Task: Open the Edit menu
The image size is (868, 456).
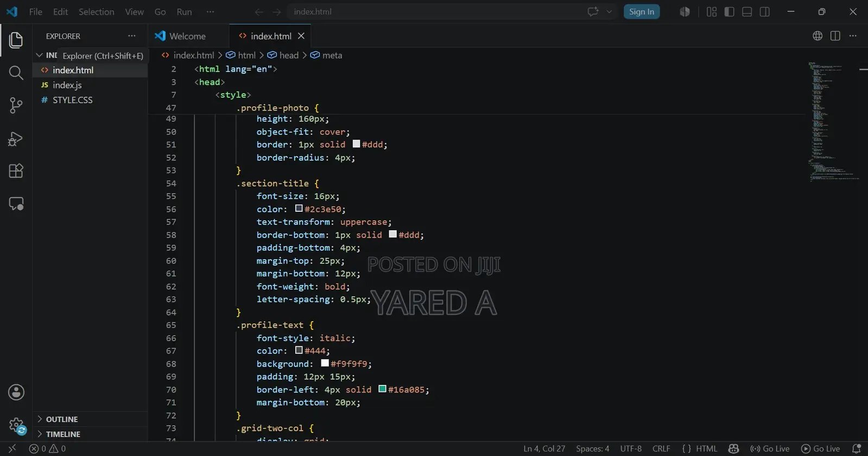Action: (61, 11)
